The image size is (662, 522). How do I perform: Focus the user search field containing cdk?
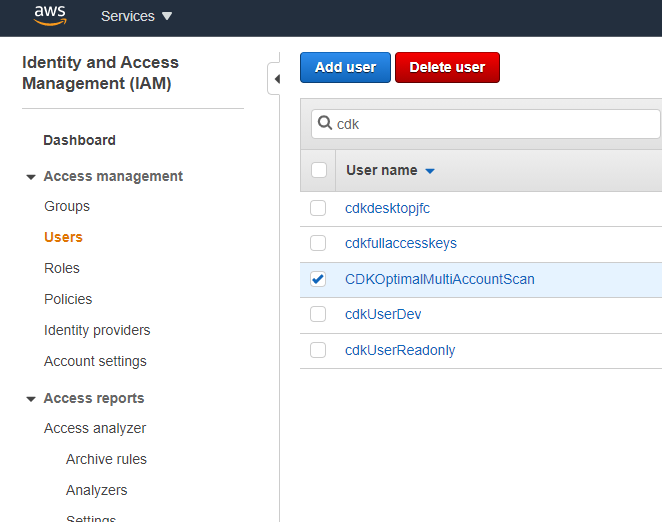pos(486,124)
